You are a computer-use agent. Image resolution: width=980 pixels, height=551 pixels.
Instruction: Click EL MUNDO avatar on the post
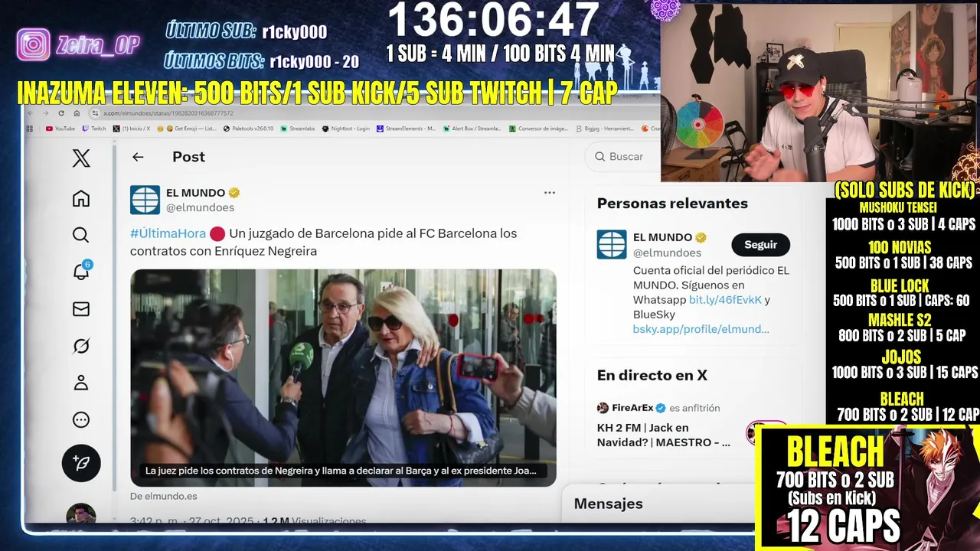145,200
